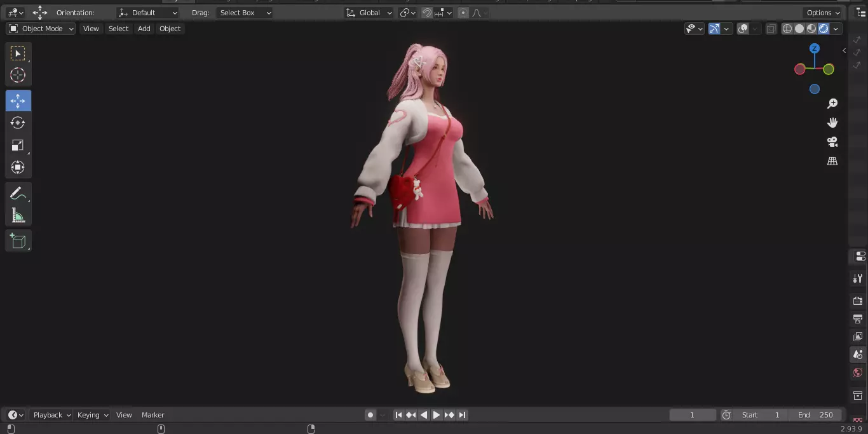Open the View menu in viewport header
The image size is (868, 434).
91,29
